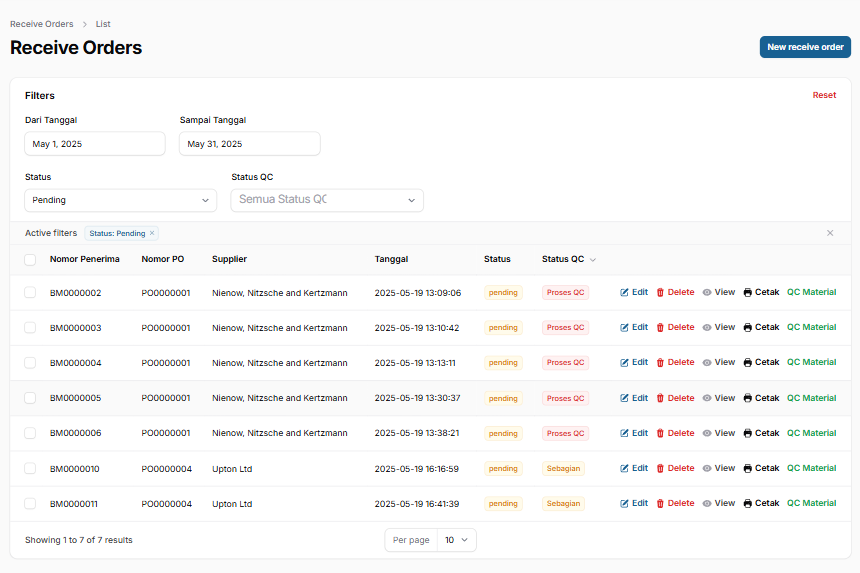Click View eye icon for BM0000003
Image resolution: width=860 pixels, height=573 pixels.
(707, 327)
